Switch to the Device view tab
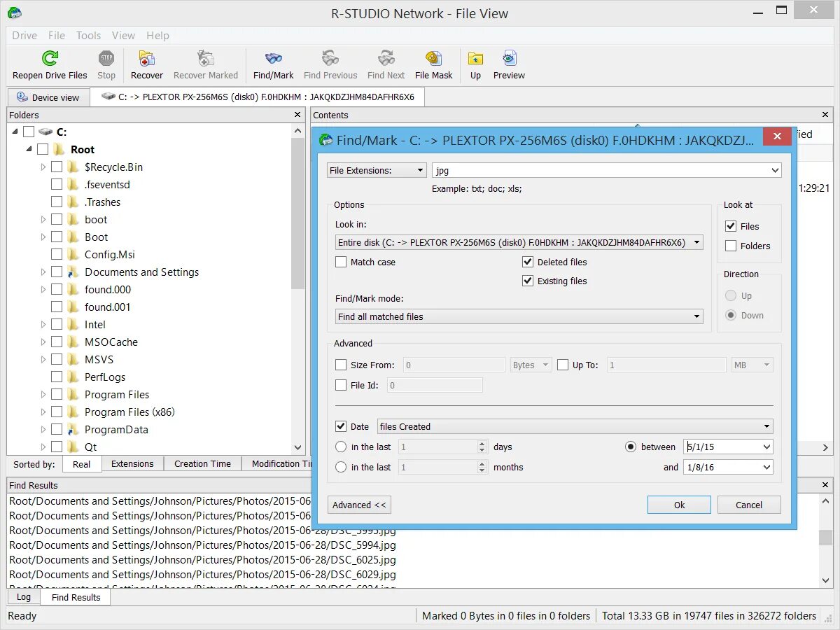840x630 pixels. pyautogui.click(x=48, y=97)
